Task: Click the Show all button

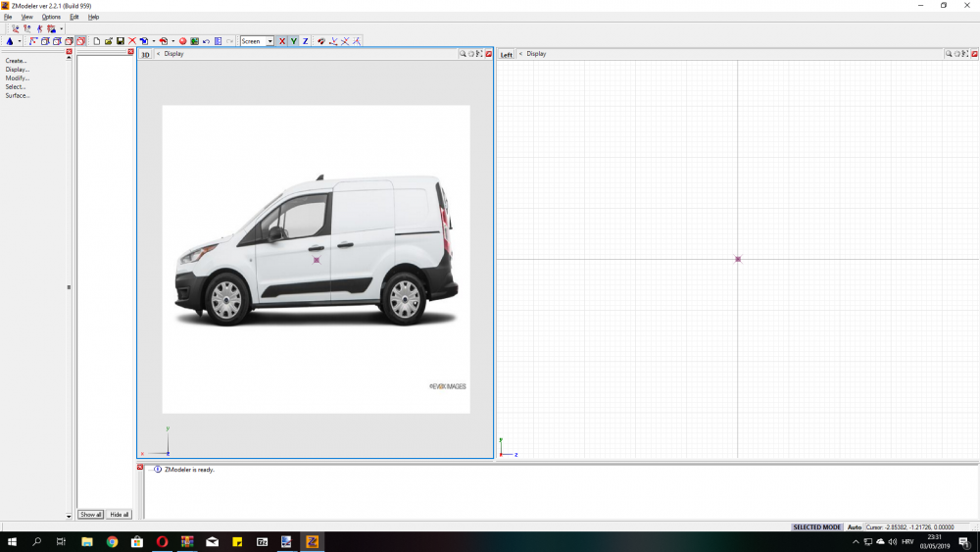Action: (90, 515)
